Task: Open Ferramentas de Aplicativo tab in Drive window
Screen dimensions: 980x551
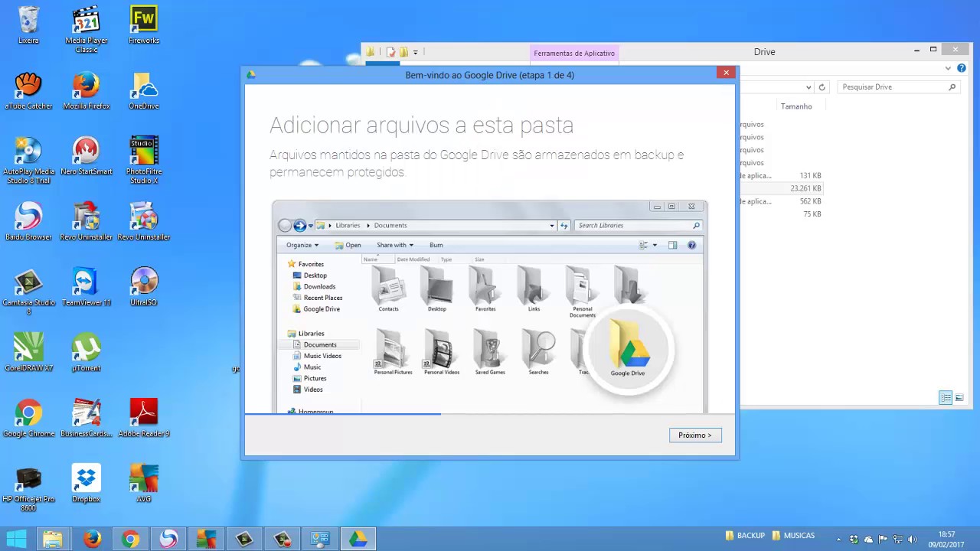Action: click(x=574, y=53)
